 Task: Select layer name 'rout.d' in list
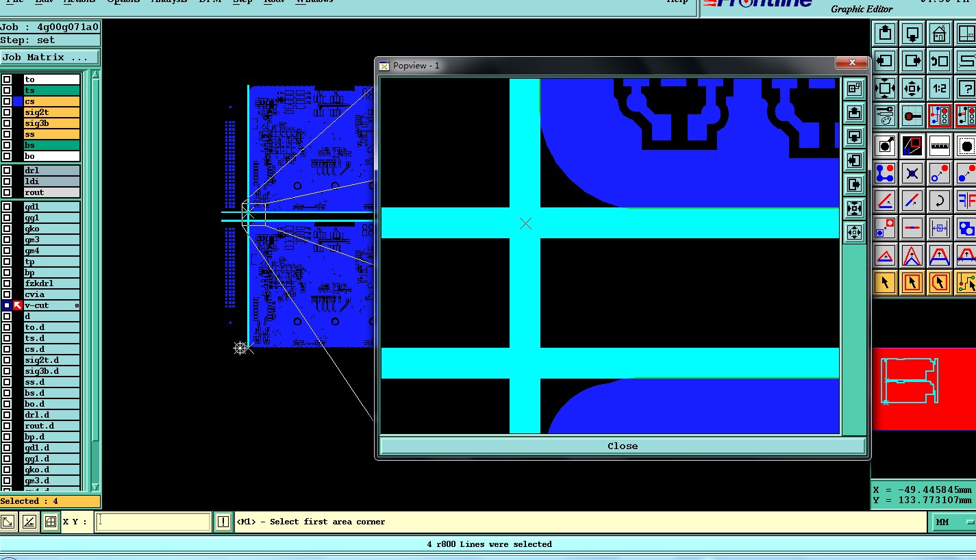[x=52, y=426]
